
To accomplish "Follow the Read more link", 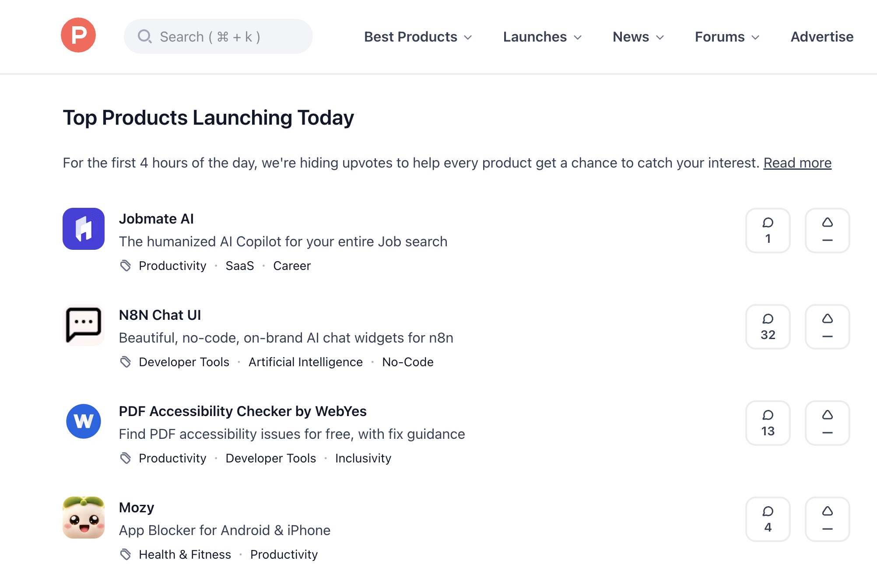I will 797,163.
